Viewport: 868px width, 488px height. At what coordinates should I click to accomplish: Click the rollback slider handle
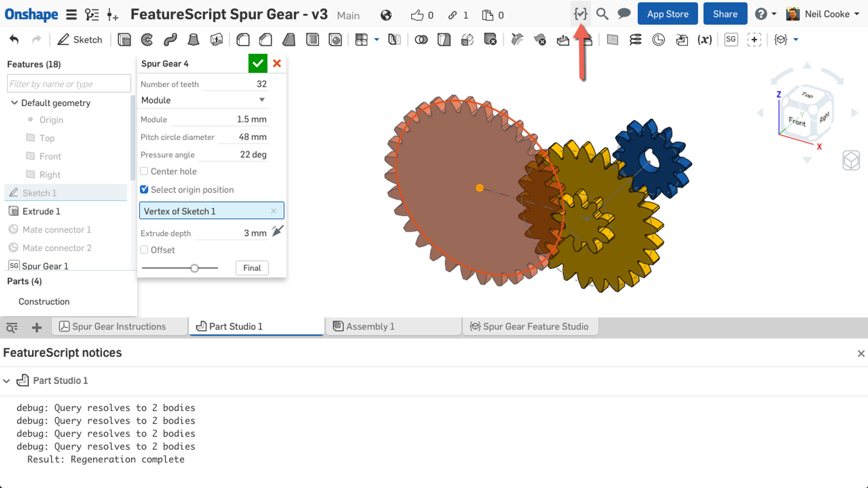point(194,268)
